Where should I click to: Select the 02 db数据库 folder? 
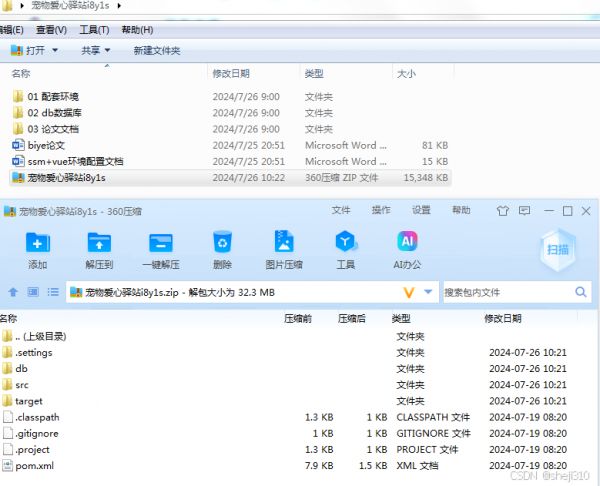pyautogui.click(x=47, y=113)
